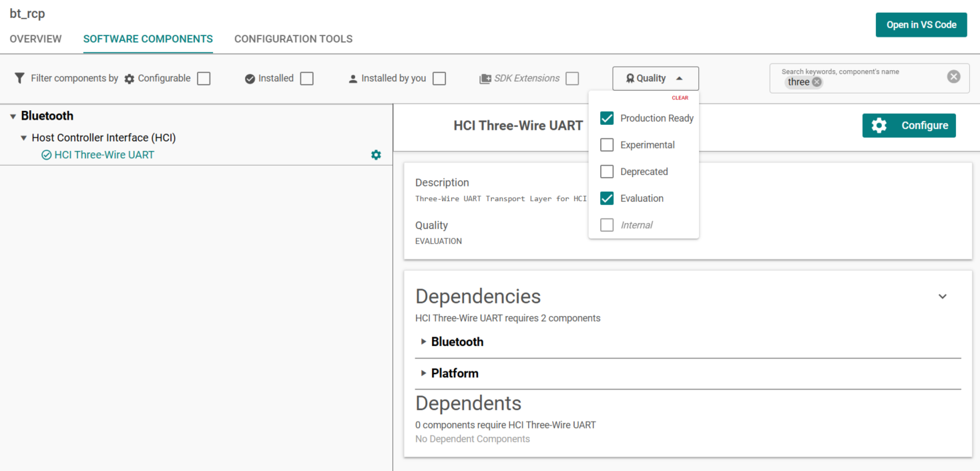Click the SDK Extensions icon

(x=485, y=79)
